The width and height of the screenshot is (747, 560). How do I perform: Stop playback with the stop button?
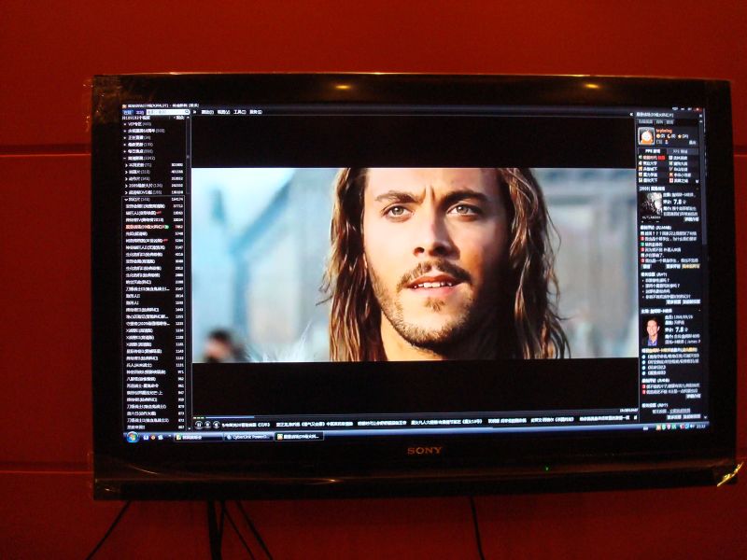pyautogui.click(x=207, y=425)
